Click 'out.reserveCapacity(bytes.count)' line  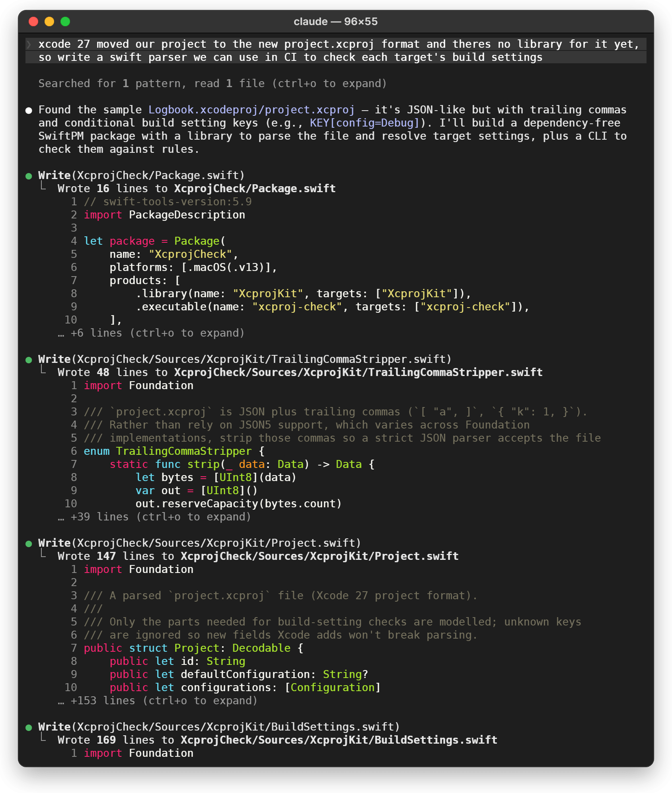(x=238, y=504)
